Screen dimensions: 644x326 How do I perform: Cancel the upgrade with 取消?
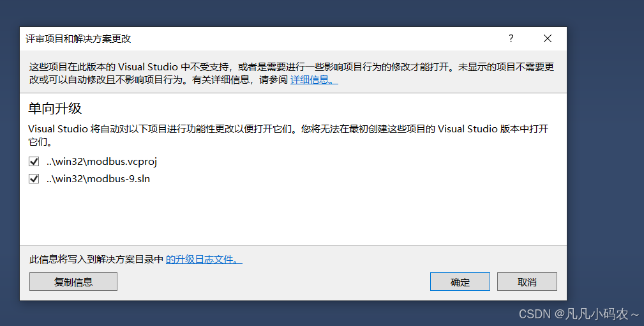527,282
